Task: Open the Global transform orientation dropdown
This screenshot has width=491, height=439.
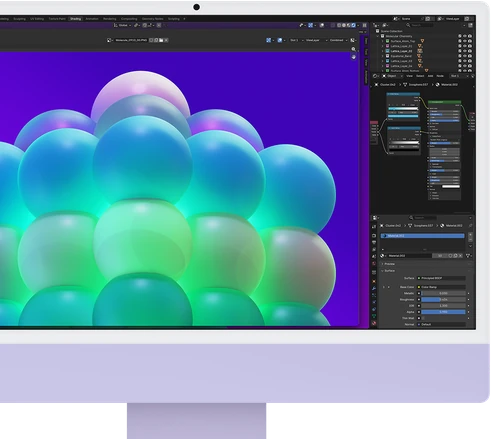Action: pyautogui.click(x=122, y=25)
